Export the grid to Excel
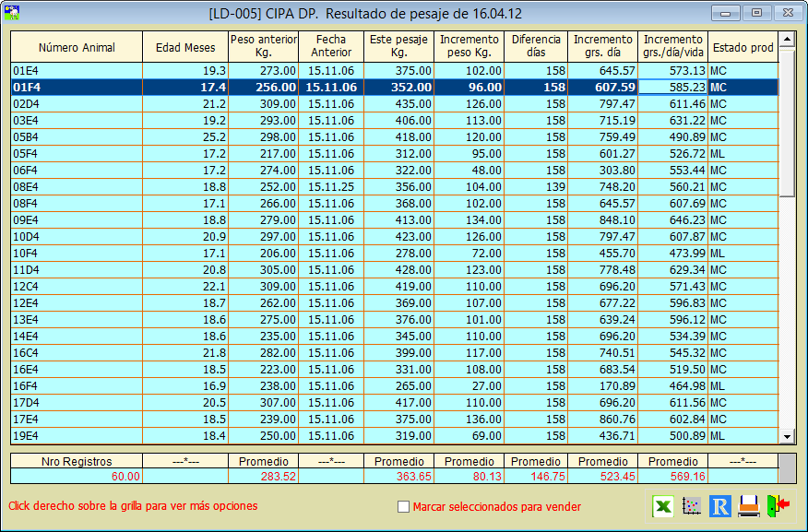 [662, 505]
